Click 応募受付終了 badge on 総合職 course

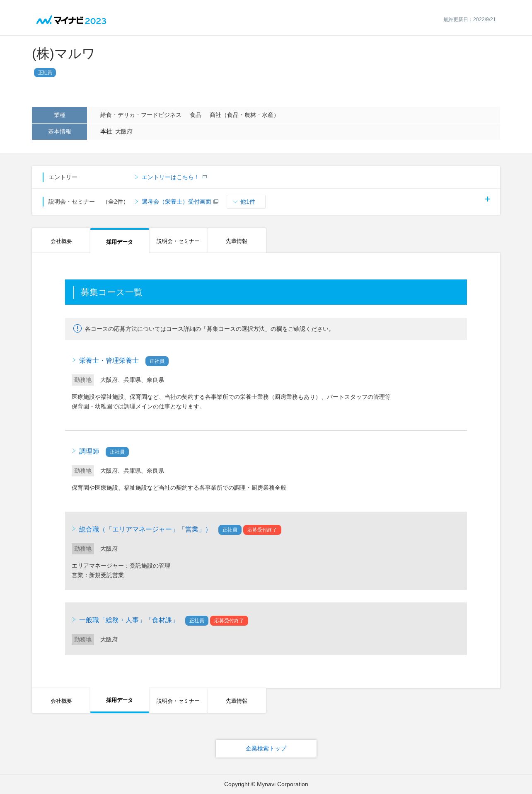[x=262, y=530]
